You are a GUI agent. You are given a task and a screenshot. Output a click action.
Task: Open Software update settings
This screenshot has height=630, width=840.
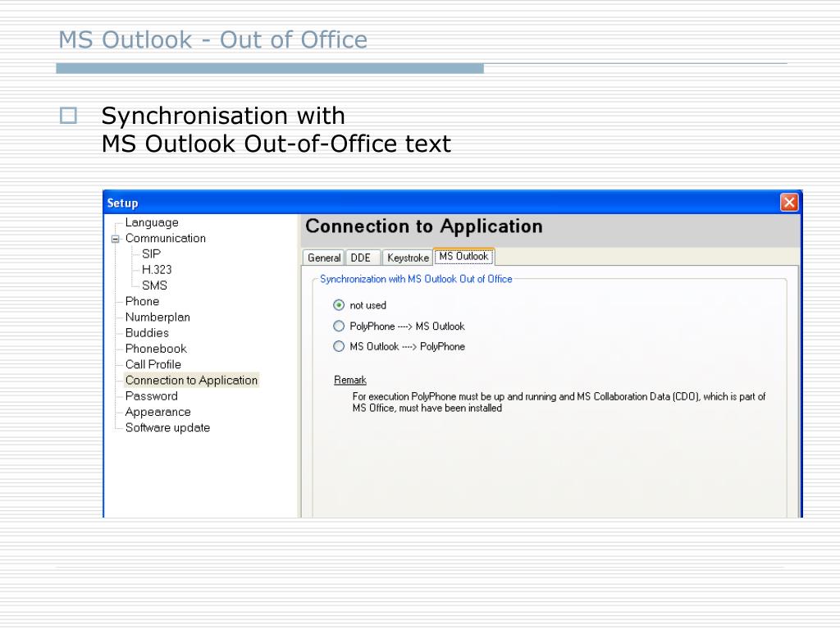167,427
